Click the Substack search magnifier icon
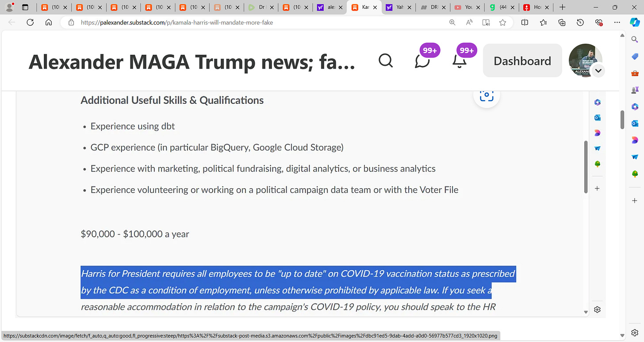The image size is (644, 342). click(x=386, y=61)
